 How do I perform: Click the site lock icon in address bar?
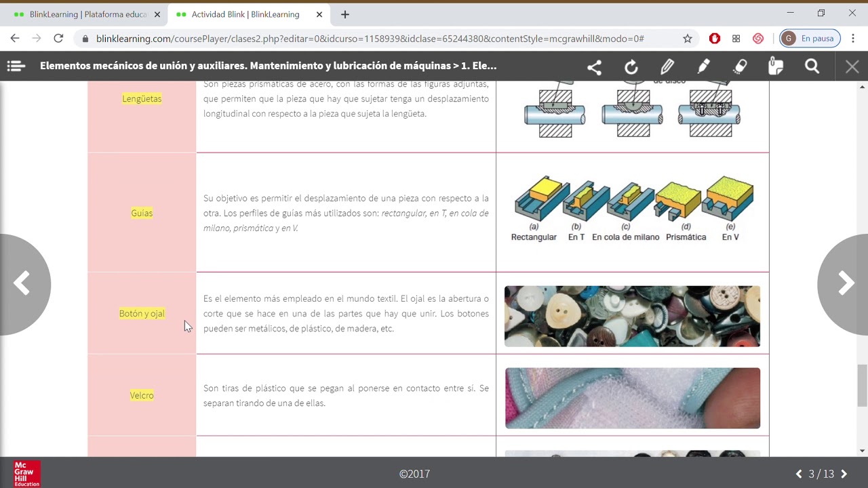85,39
